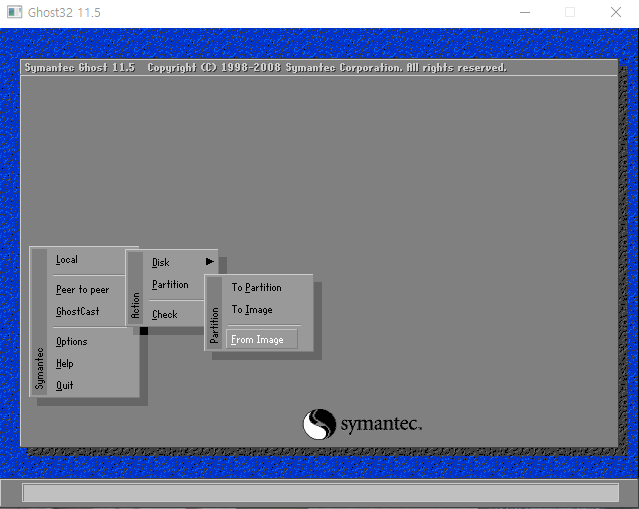The width and height of the screenshot is (639, 509).
Task: Close the Ghost32 window
Action: (x=616, y=12)
